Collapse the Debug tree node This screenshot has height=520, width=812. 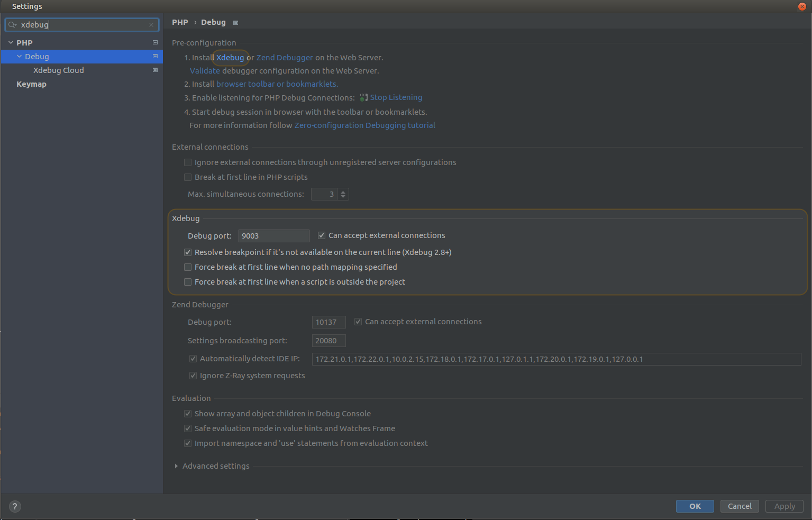tap(20, 56)
